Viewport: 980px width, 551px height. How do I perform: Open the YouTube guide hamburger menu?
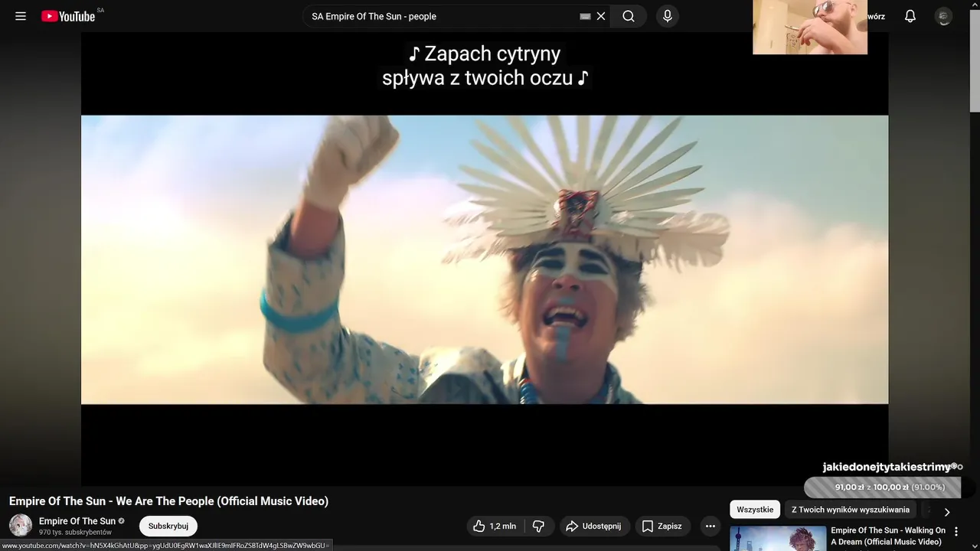(21, 16)
